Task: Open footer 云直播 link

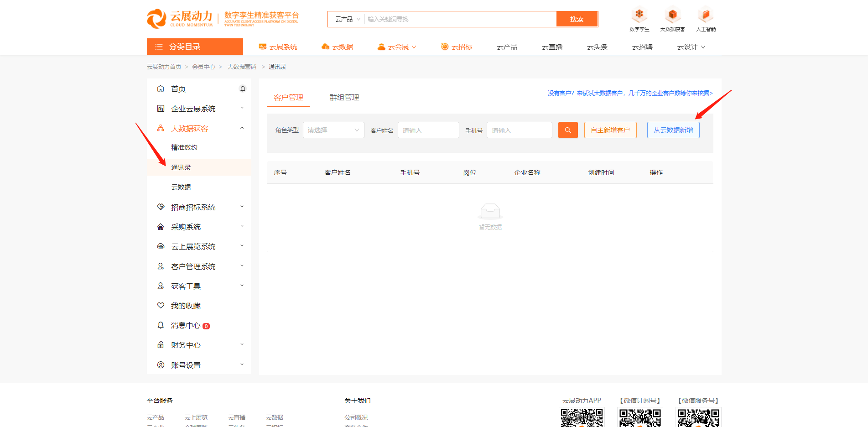Action: tap(237, 417)
